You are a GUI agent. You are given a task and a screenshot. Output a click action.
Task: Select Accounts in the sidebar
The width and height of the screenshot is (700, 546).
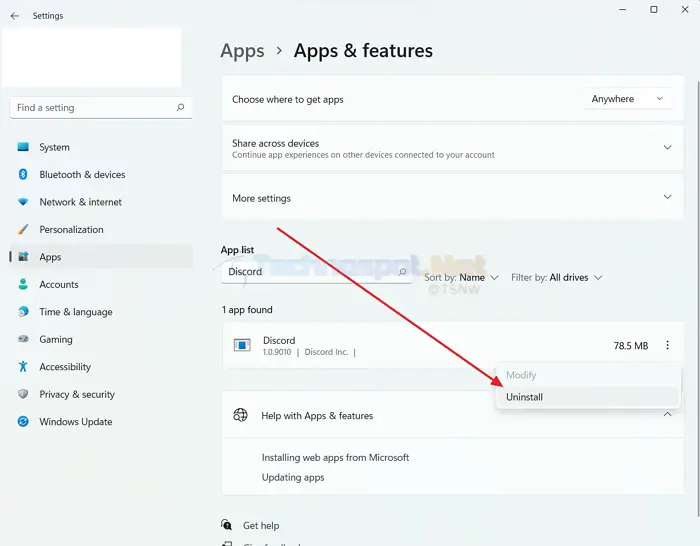coord(101,284)
